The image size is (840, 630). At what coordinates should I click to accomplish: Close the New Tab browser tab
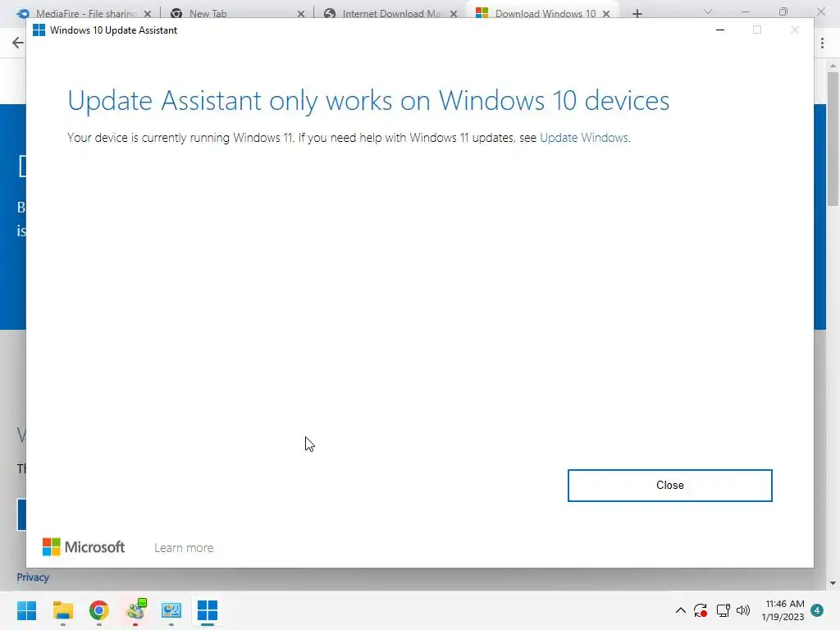click(301, 14)
